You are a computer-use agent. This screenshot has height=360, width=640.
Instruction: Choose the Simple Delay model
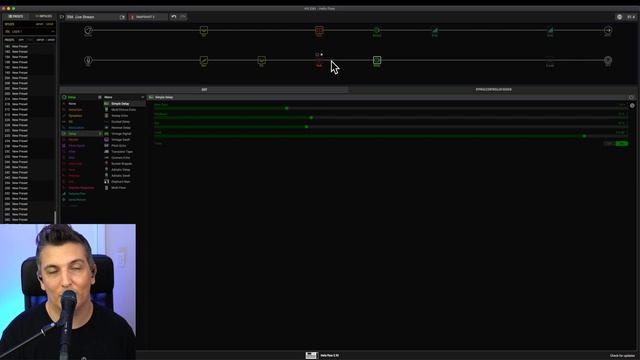click(x=120, y=104)
